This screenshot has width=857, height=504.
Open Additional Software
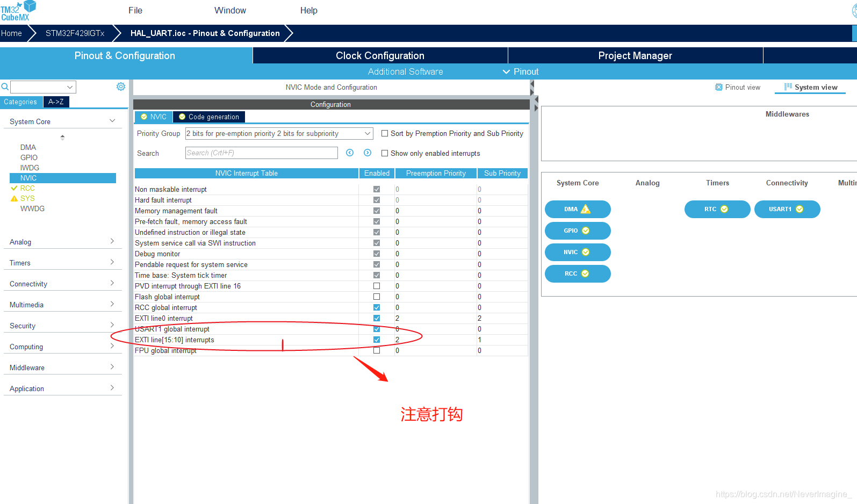click(405, 71)
